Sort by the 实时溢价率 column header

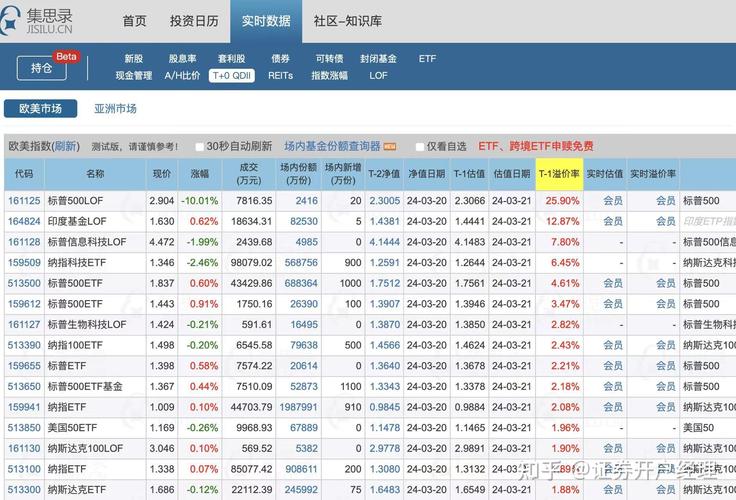pyautogui.click(x=653, y=174)
